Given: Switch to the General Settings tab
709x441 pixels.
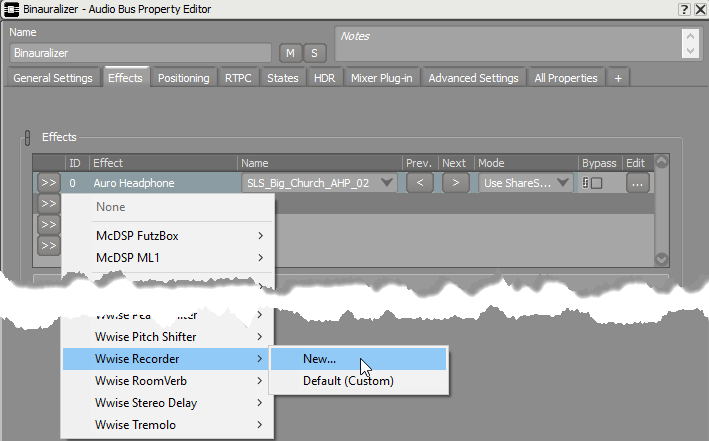Looking at the screenshot, I should click(53, 78).
